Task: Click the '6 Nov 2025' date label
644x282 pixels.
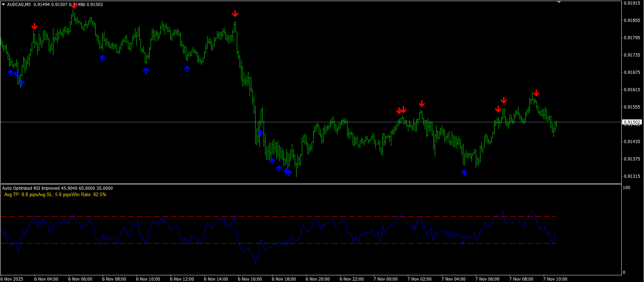Action: (12, 279)
